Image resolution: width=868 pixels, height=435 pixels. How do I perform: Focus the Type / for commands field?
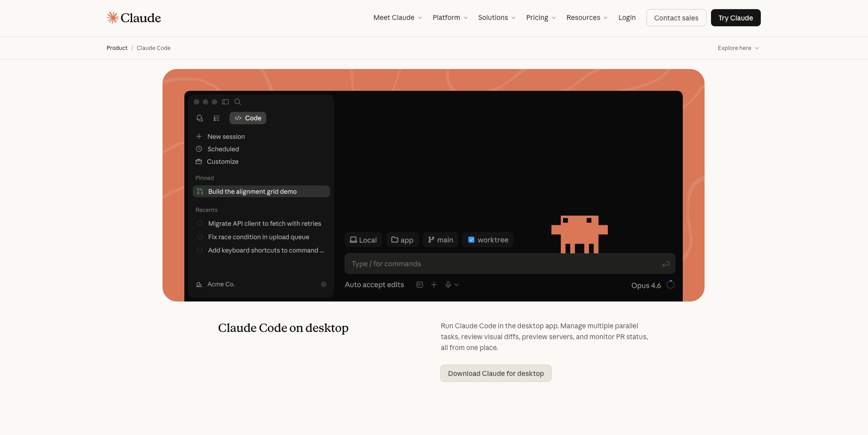pyautogui.click(x=510, y=264)
